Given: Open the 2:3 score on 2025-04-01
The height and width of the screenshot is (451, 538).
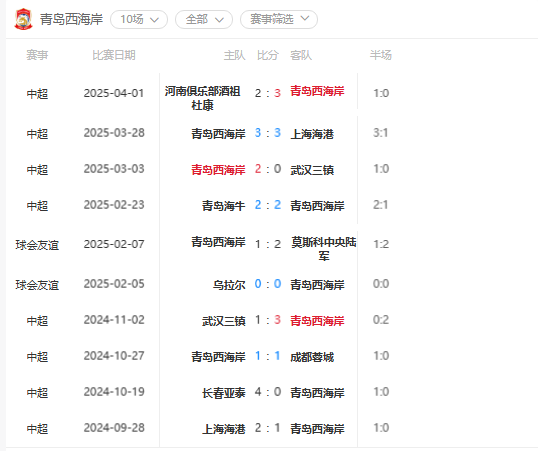Looking at the screenshot, I should [x=268, y=93].
